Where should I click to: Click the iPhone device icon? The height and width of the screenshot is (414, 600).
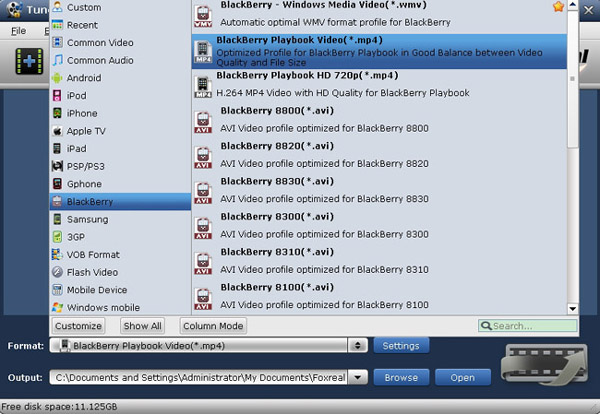click(57, 113)
